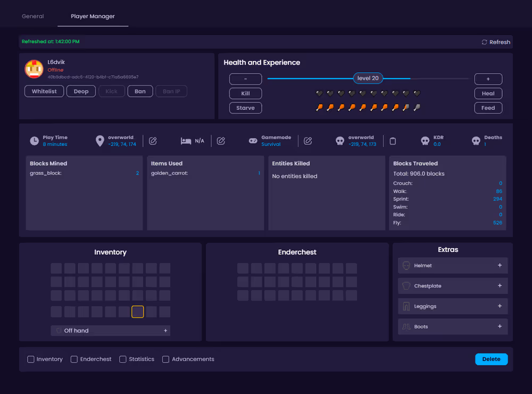Click the level 20 slider handle
This screenshot has width=532, height=394.
tap(368, 78)
